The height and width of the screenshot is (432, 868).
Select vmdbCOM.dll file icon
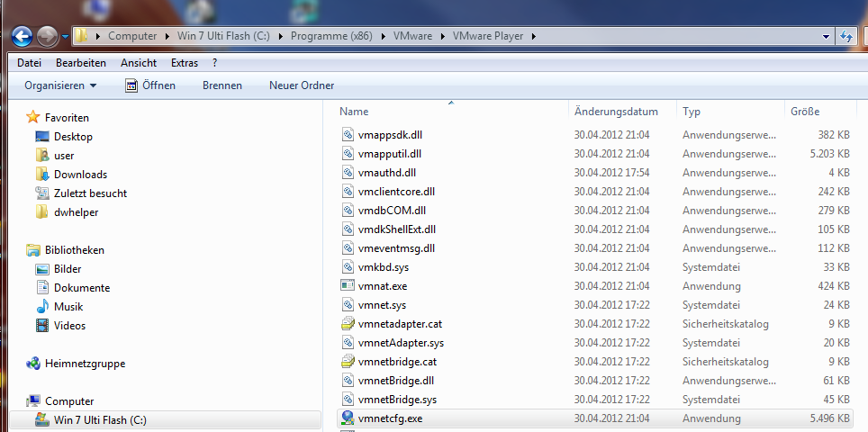(347, 211)
